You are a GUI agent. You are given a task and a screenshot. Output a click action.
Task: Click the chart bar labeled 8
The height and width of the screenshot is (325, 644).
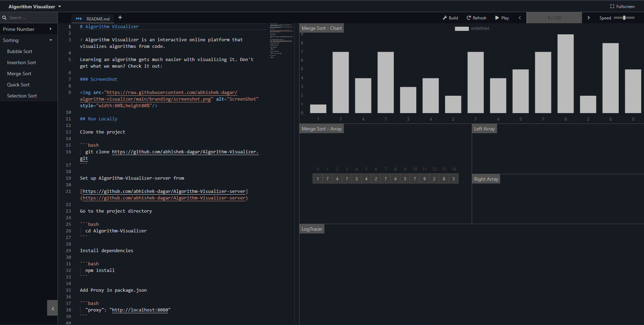610,78
